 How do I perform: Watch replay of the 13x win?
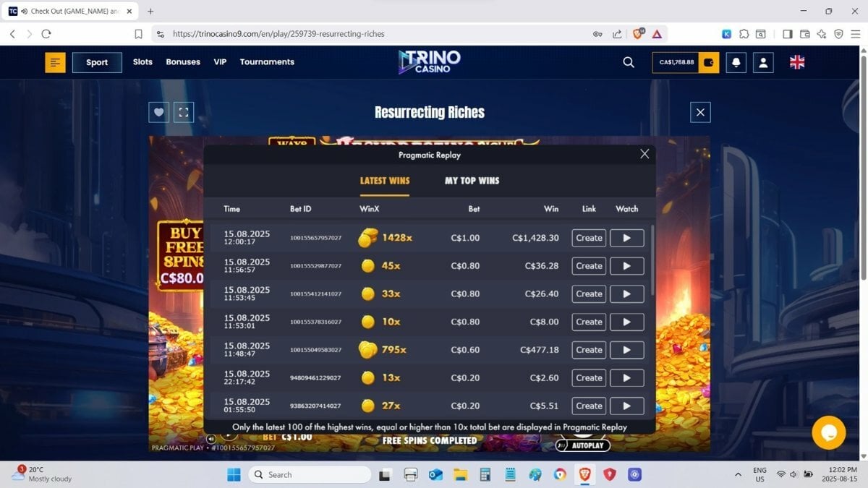(x=626, y=378)
